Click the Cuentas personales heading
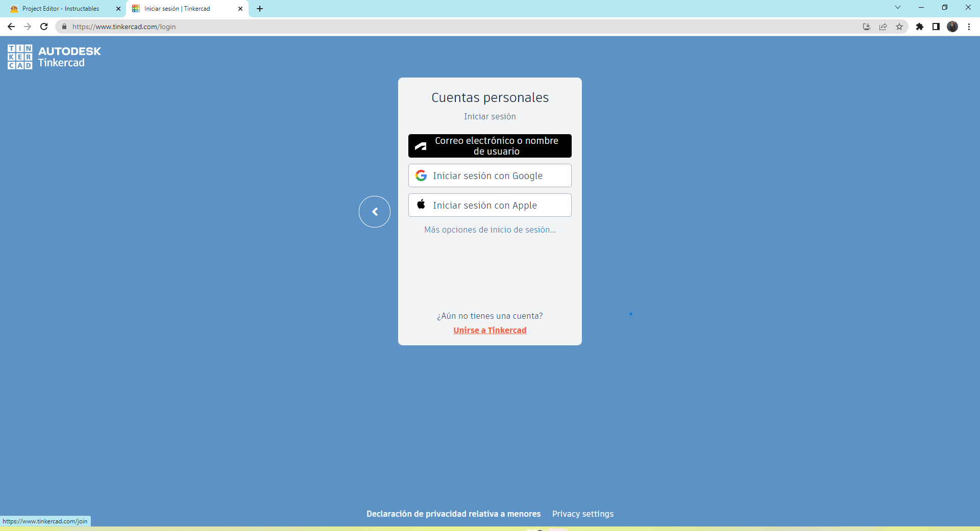Viewport: 980px width, 531px height. click(490, 97)
